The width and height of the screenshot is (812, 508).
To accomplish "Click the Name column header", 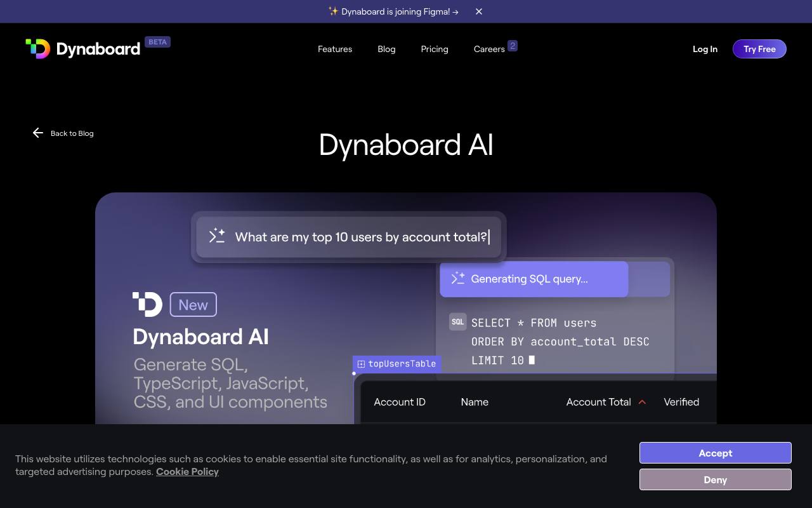I will (x=475, y=402).
